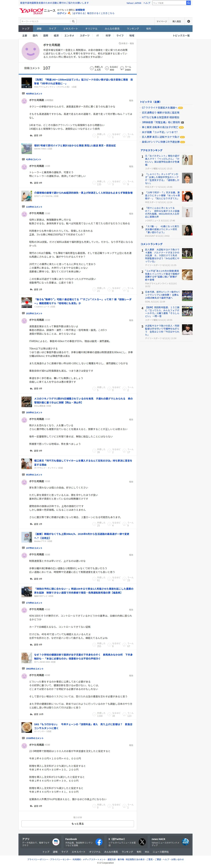Click 共感した smiley with count 61
Image resolution: width=211 pixels, height=868 pixels.
pos(94,579)
